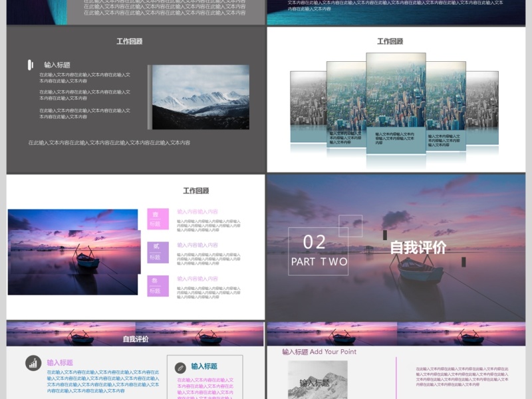Click the pencil edit circle icon

[x=180, y=367]
